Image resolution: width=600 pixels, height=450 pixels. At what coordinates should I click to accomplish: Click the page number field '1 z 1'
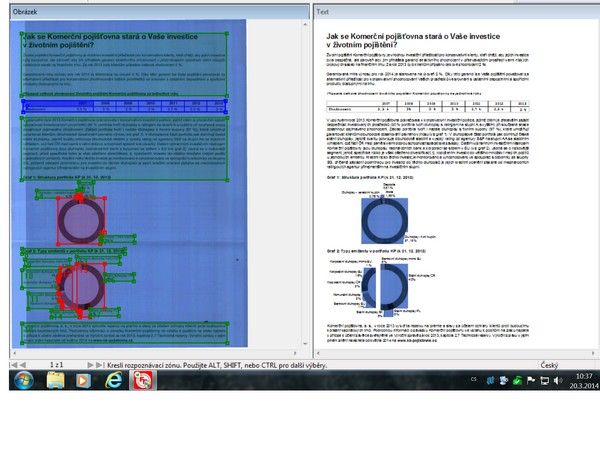coord(56,365)
